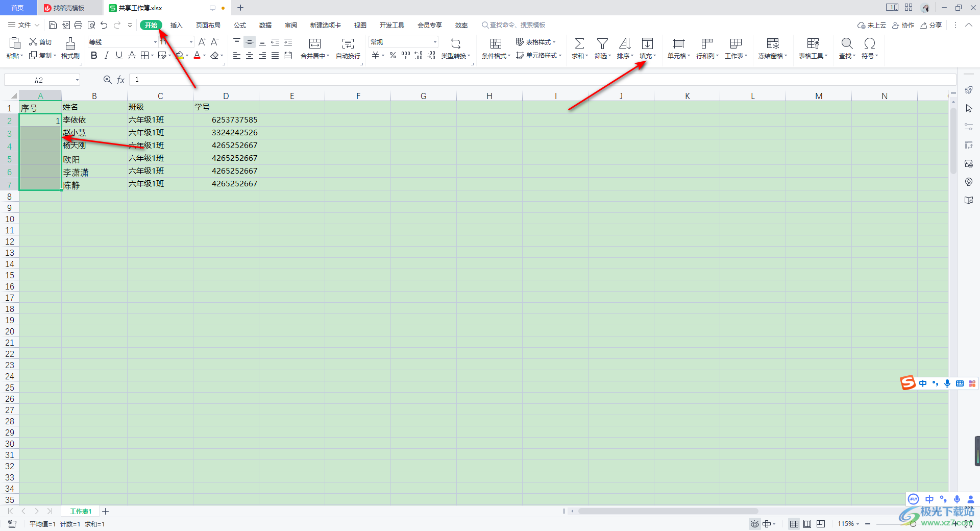This screenshot has width=980, height=531.
Task: Click the percent style icon
Action: (393, 55)
